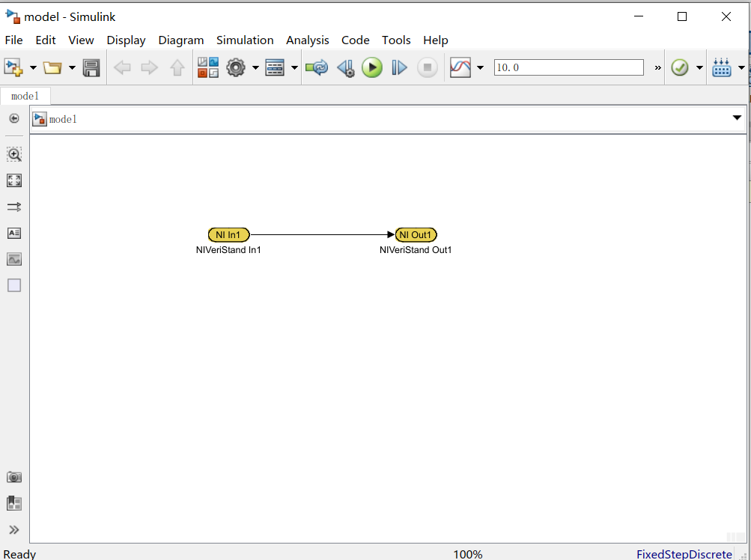Expand the model browser hide/show arrow
The image size is (751, 560).
pyautogui.click(x=13, y=118)
